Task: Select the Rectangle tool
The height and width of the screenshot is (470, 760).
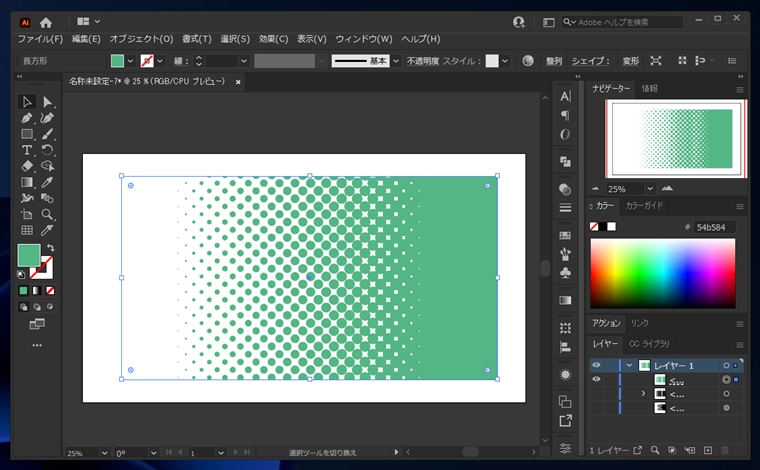Action: tap(27, 134)
